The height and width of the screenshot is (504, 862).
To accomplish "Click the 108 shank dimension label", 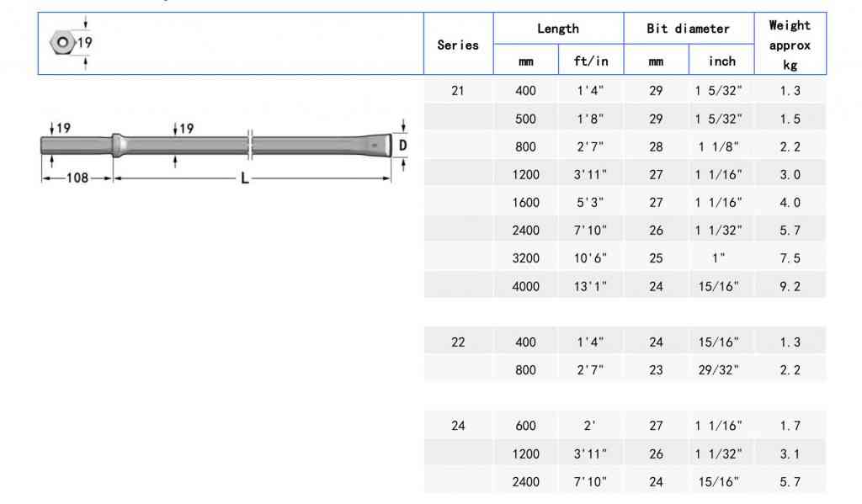I will coord(77,178).
